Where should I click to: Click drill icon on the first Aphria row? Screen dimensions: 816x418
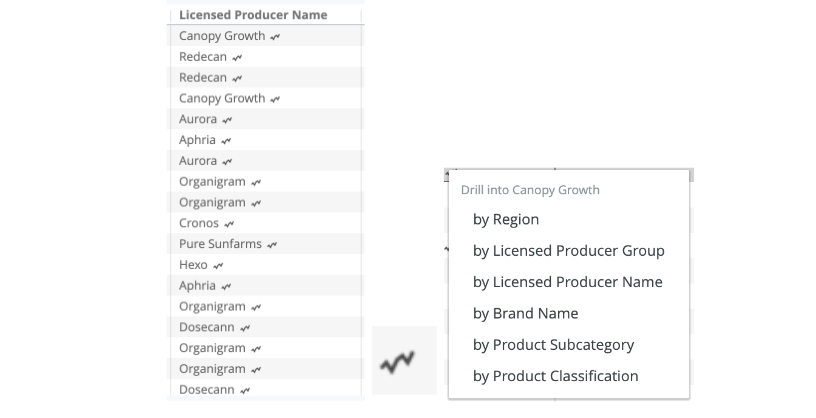click(227, 141)
